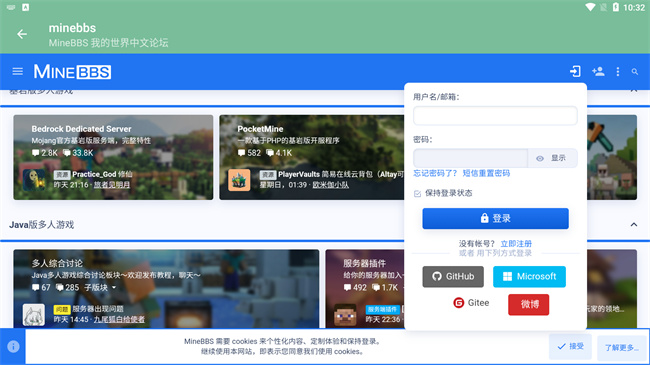Click the blue 登录 button
Image resolution: width=650 pixels, height=365 pixels.
(x=495, y=218)
